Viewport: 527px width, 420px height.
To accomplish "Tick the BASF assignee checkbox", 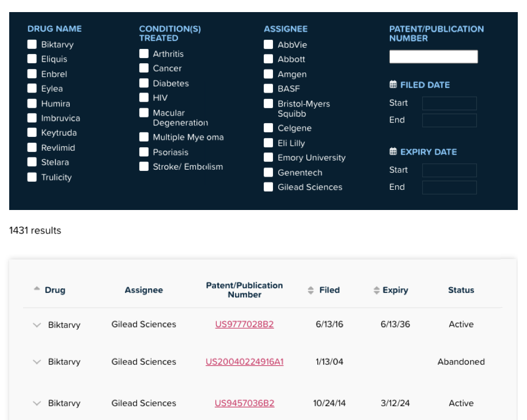I will click(268, 89).
